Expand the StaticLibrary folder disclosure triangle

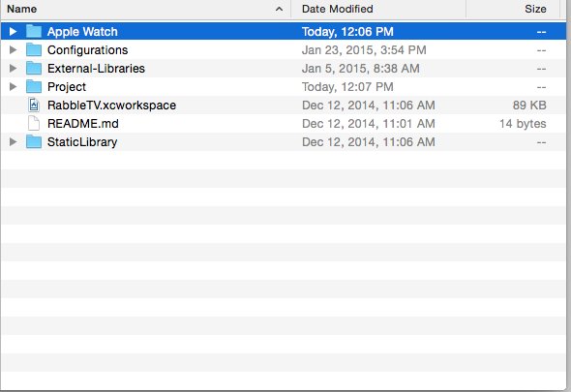(x=13, y=141)
